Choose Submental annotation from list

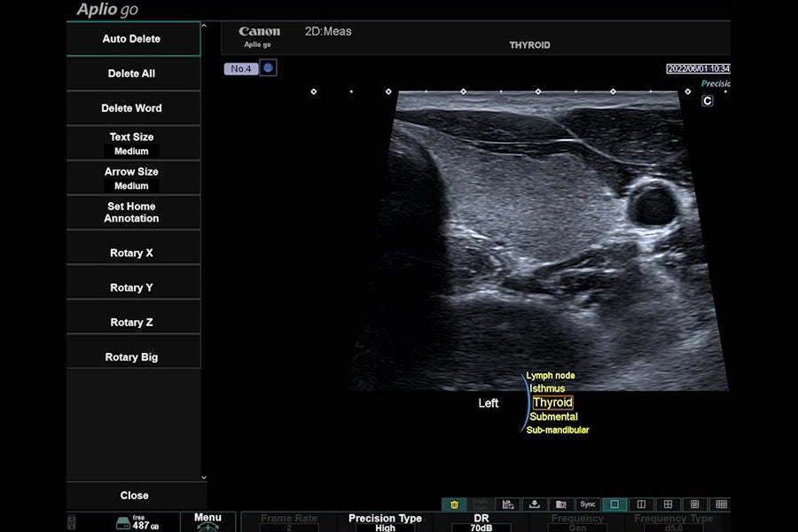click(x=553, y=417)
